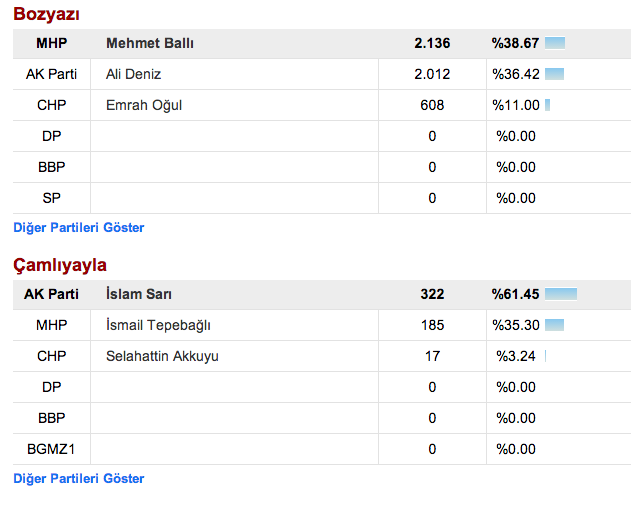This screenshot has width=643, height=505.
Task: Click BGMZ1 party row label
Action: coord(51,449)
